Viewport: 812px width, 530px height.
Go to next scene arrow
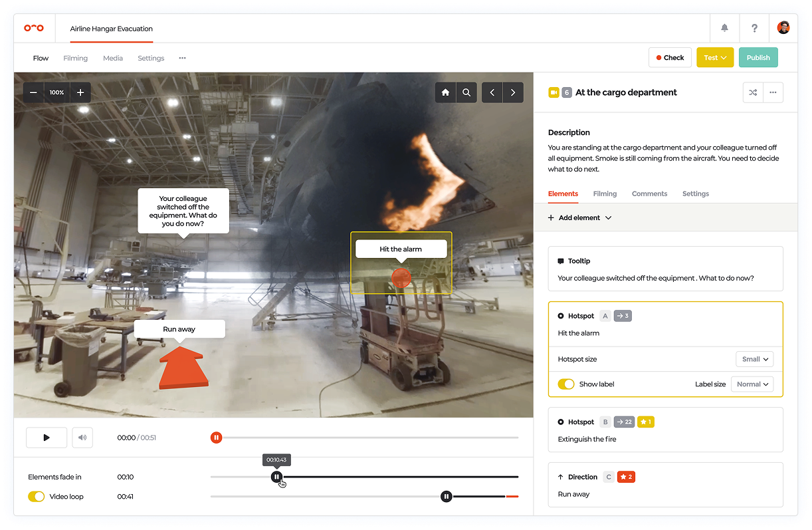coord(513,92)
